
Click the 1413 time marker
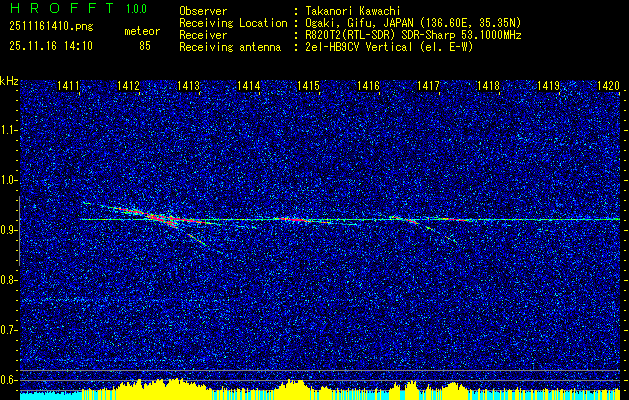188,85
